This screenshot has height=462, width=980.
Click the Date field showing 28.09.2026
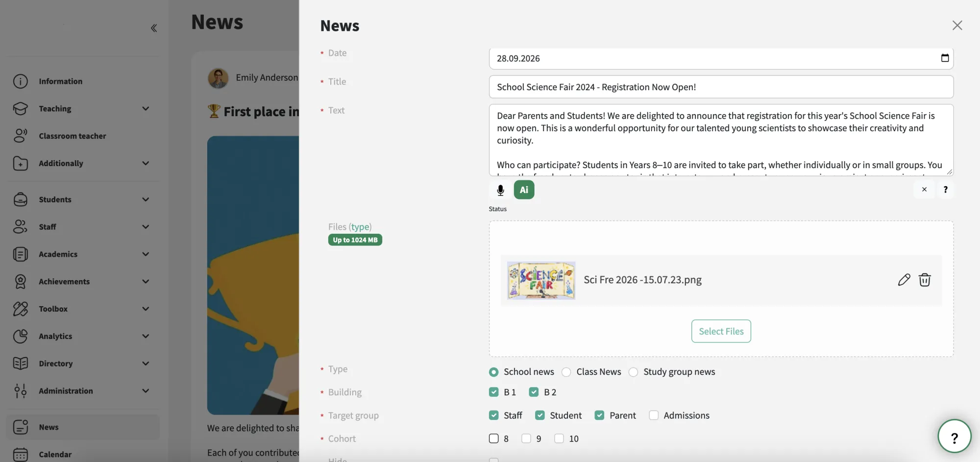click(721, 58)
